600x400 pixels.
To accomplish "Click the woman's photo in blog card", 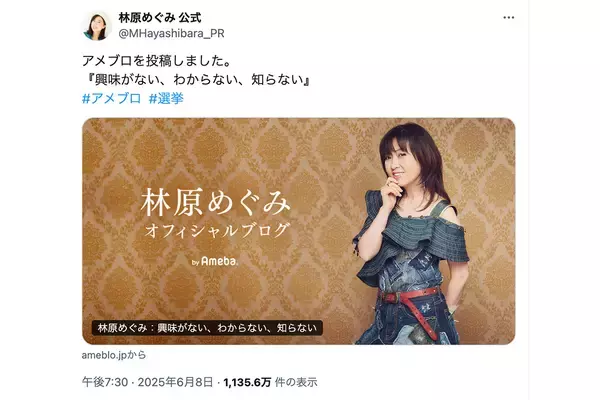I will click(411, 233).
